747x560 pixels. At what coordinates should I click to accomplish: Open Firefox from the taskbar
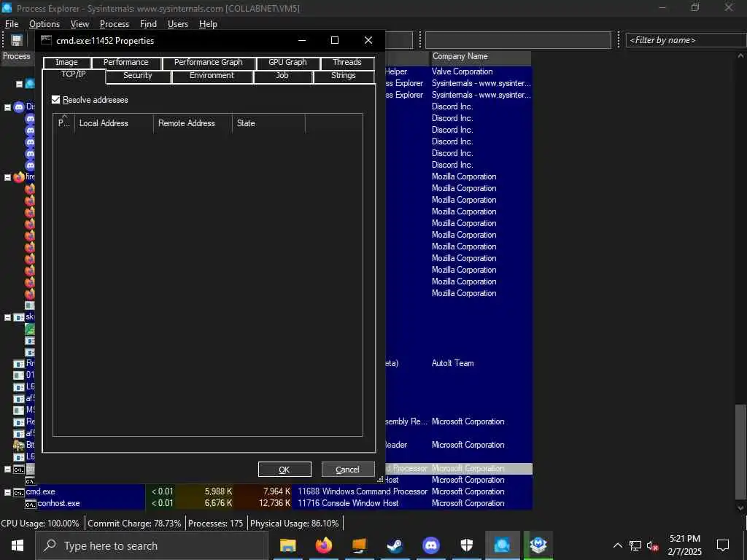pyautogui.click(x=323, y=545)
